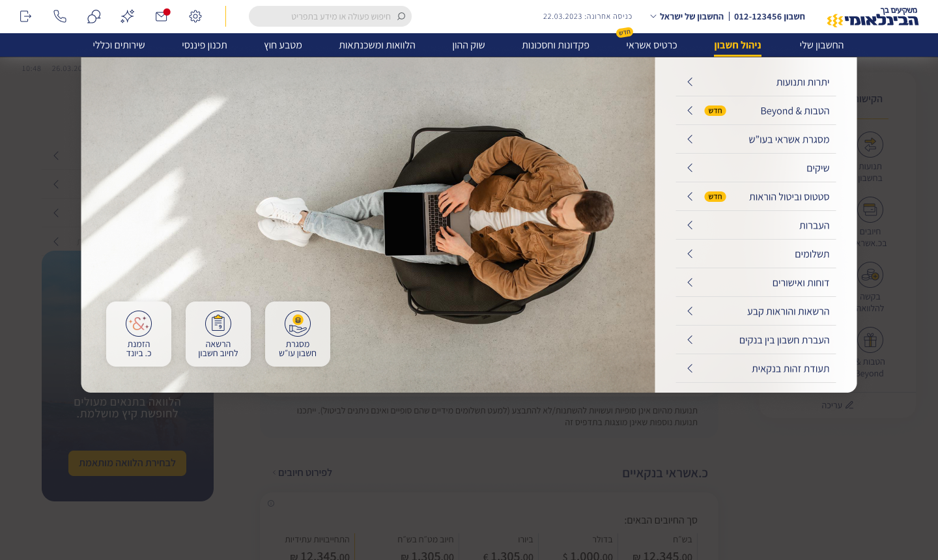Open settings gear icon
The image size is (938, 560).
pyautogui.click(x=195, y=16)
